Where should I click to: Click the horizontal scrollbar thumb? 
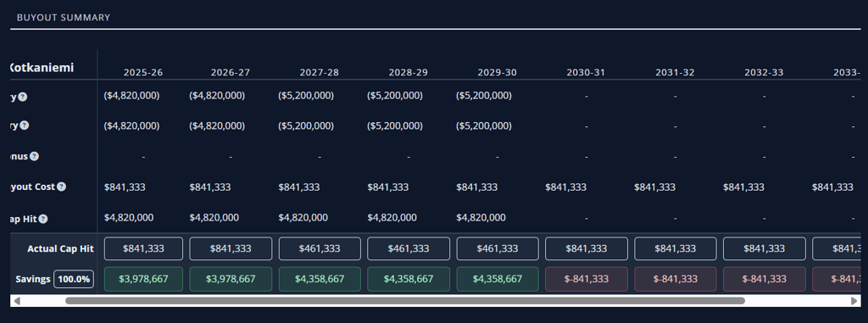tap(404, 301)
